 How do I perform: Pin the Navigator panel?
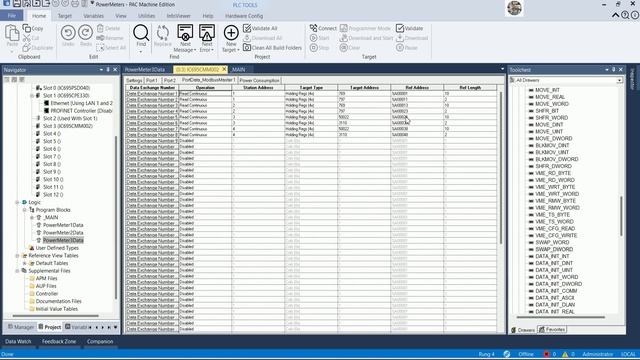point(108,70)
